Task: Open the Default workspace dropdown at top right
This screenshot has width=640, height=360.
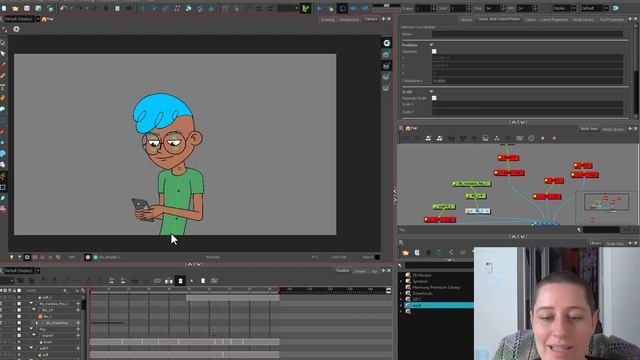Action: click(595, 8)
